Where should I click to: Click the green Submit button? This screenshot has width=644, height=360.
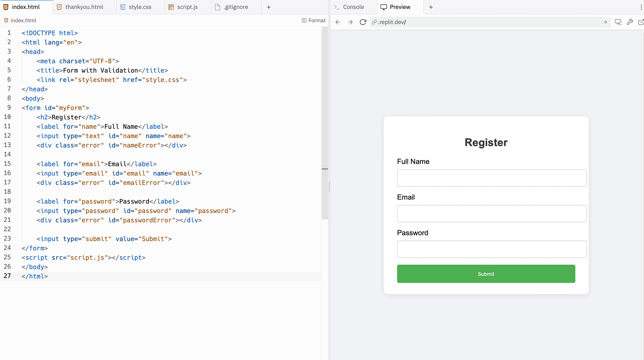pyautogui.click(x=486, y=274)
